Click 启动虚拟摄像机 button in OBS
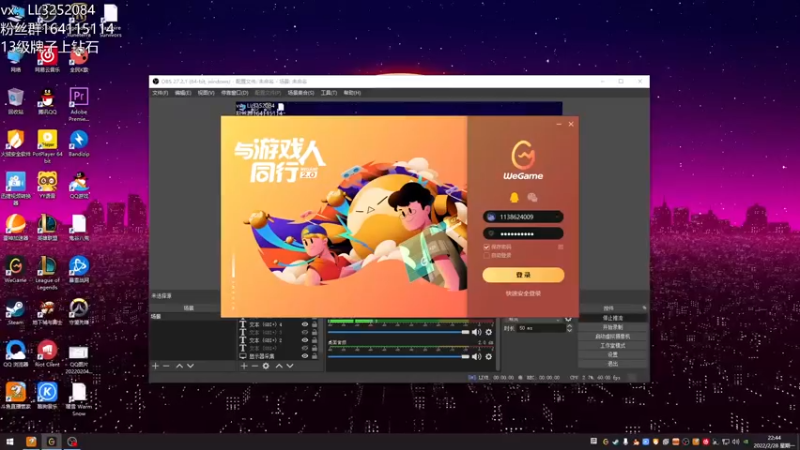800x450 pixels. (x=612, y=336)
